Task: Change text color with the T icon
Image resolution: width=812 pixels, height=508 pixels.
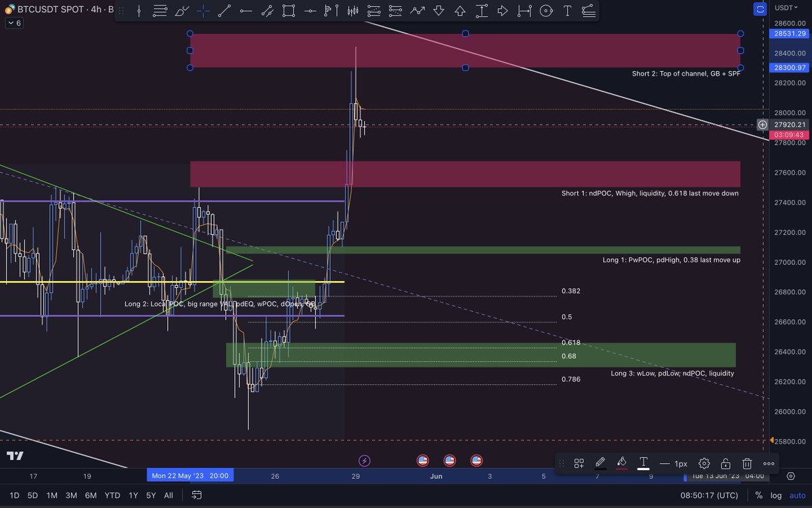Action: click(x=644, y=463)
